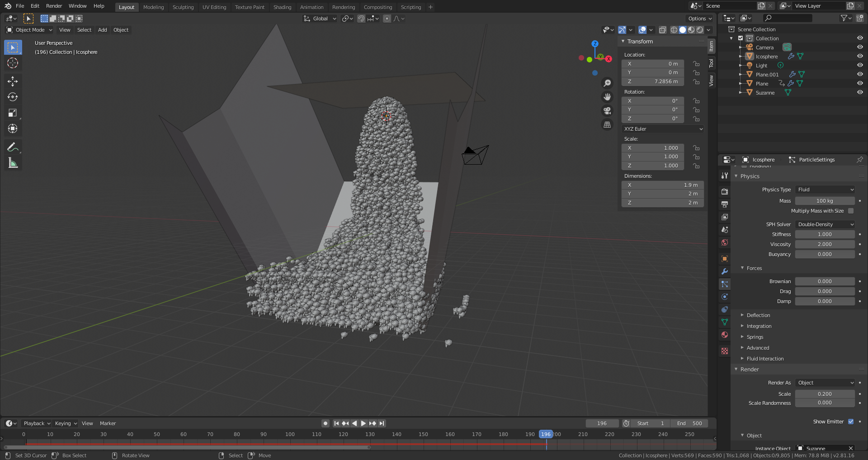Toggle X-ray display
This screenshot has width=868, height=460.
point(662,30)
